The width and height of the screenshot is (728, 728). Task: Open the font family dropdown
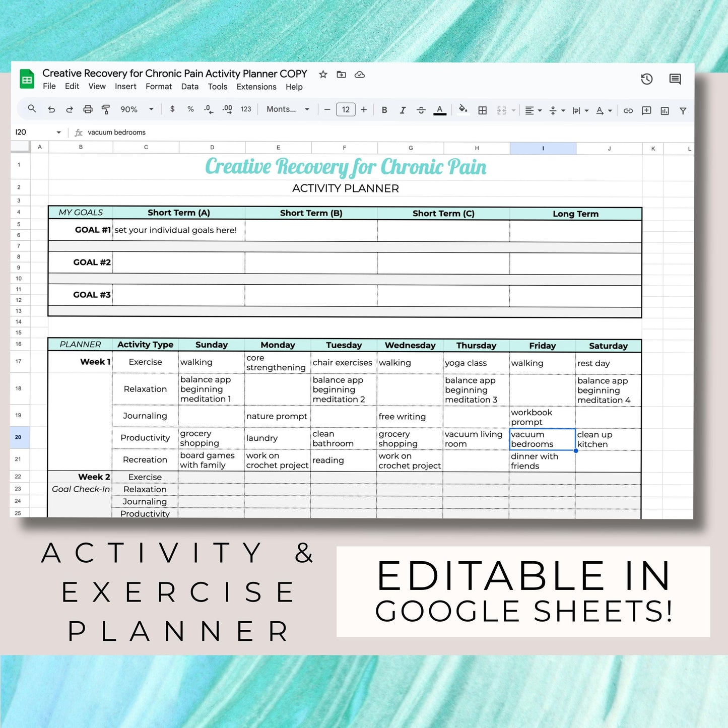288,109
